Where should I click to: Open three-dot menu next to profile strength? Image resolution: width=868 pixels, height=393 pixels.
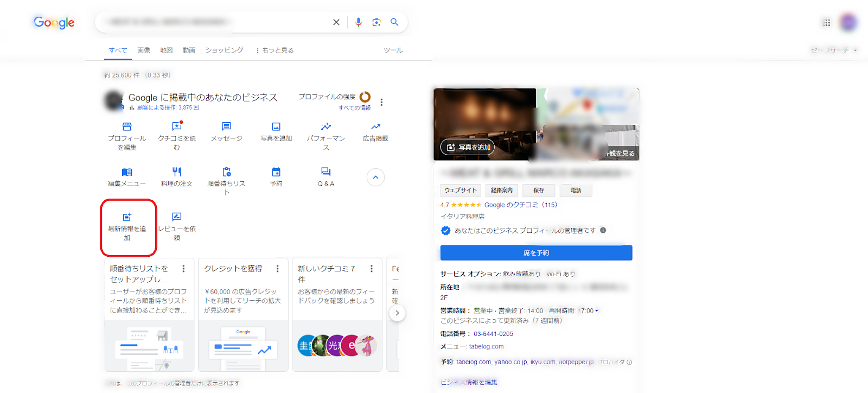coord(381,102)
